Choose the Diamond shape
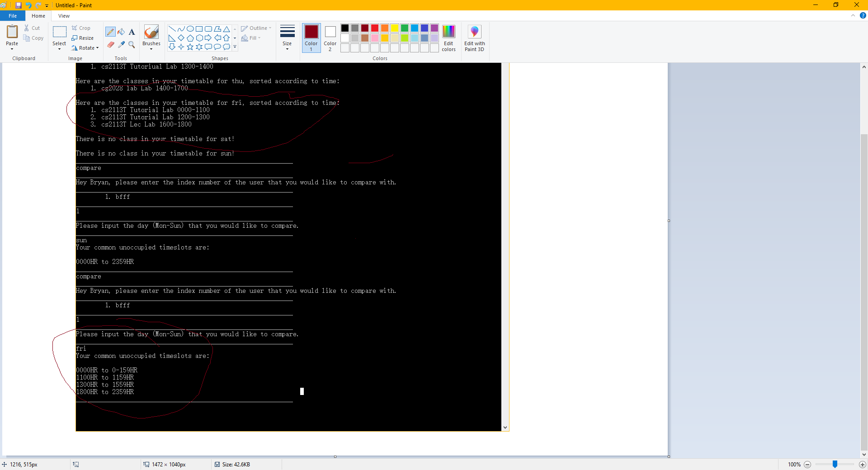 point(181,38)
